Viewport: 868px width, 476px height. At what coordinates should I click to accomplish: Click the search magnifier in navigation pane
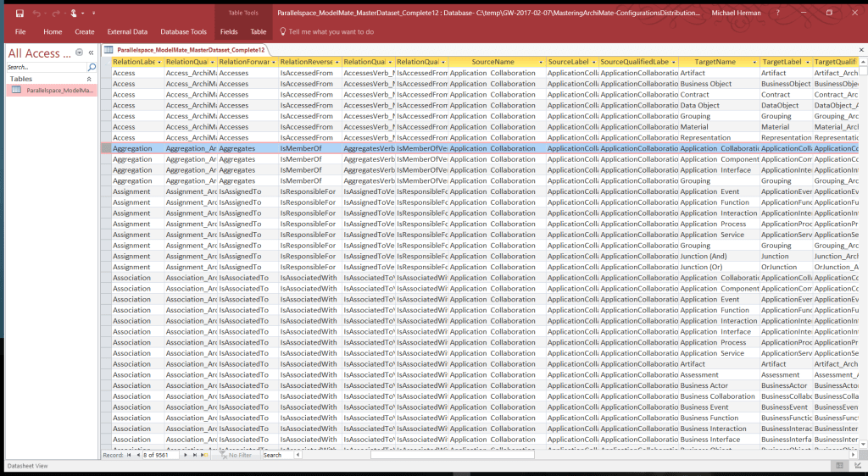pyautogui.click(x=92, y=67)
